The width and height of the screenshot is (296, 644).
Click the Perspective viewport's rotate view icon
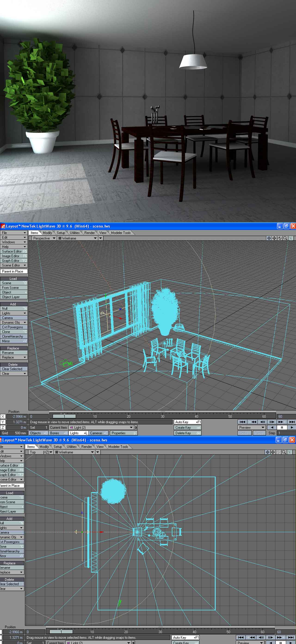[x=280, y=238]
